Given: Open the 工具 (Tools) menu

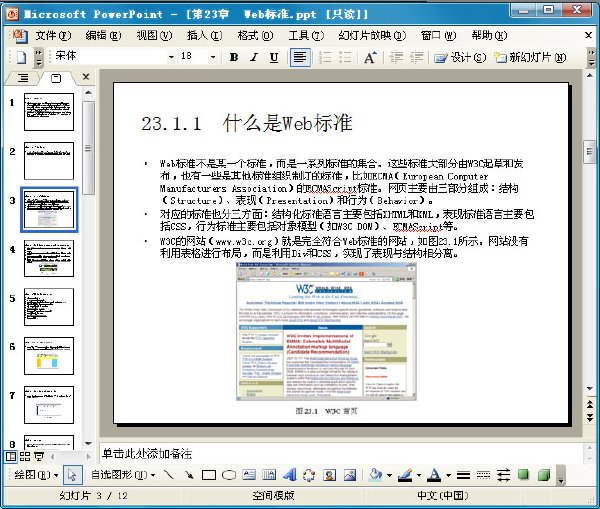Looking at the screenshot, I should click(306, 36).
